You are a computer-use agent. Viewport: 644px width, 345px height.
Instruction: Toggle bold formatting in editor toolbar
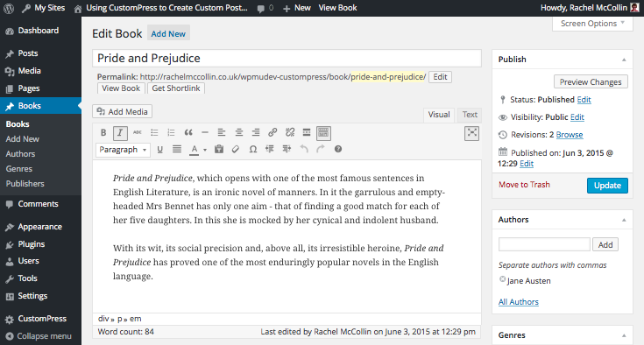point(103,132)
